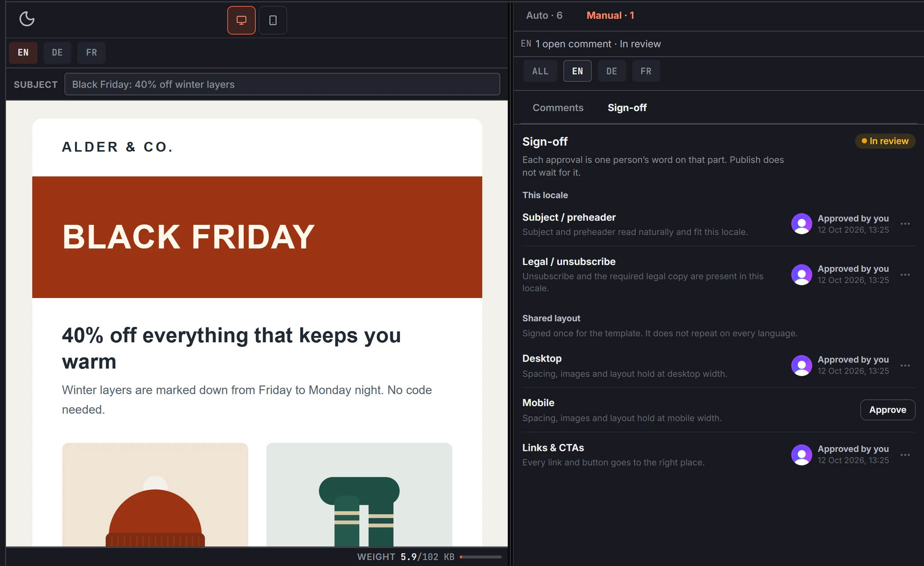Click approver avatar on Subject / preheader row
924x566 pixels.
(x=801, y=224)
